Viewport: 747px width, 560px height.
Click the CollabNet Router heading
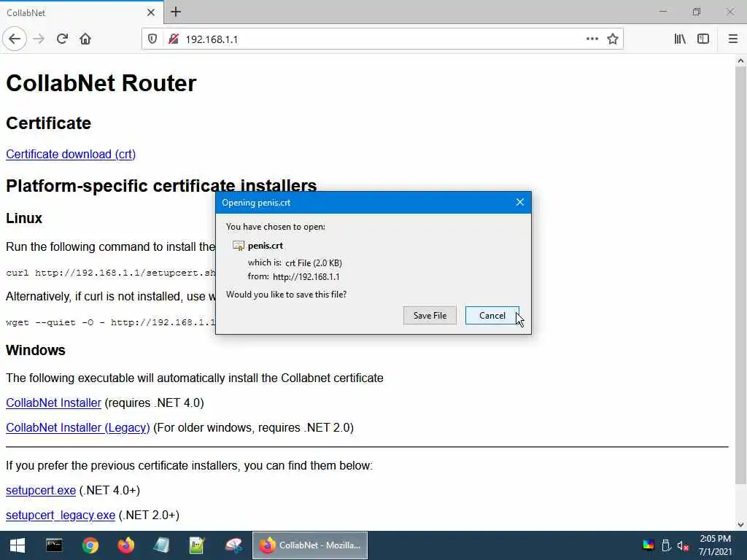[x=101, y=83]
